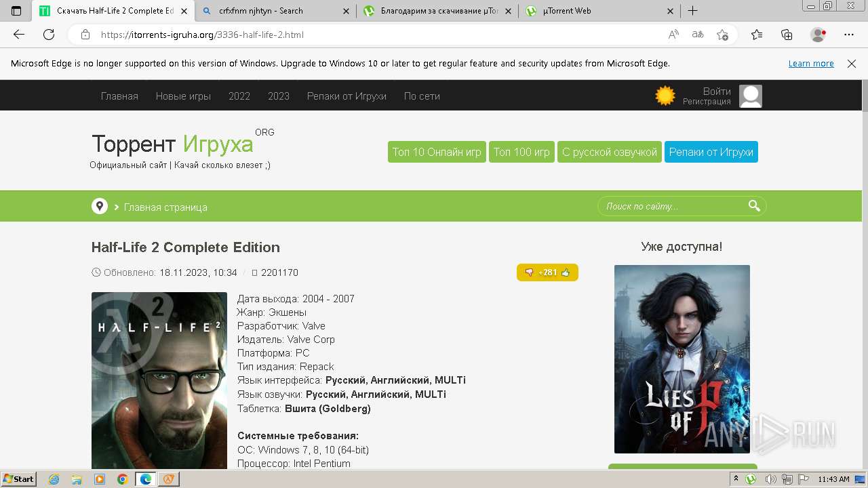Click the thumbs down rating icon

point(530,272)
